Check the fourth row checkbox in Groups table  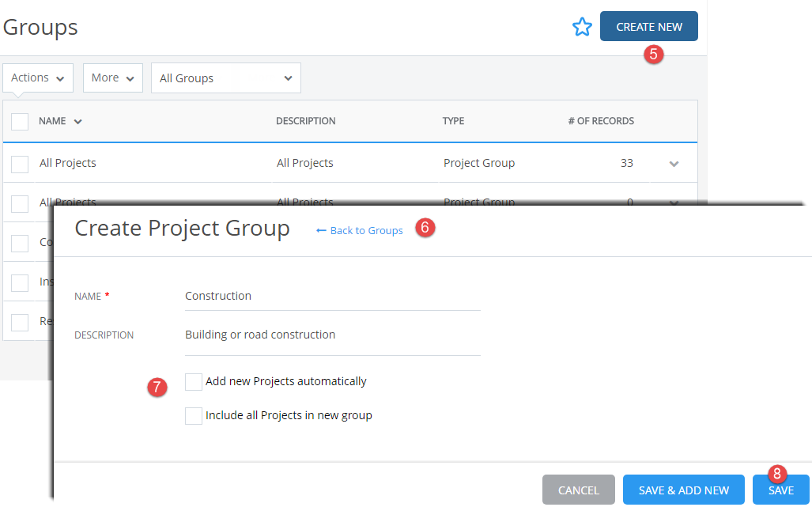(x=20, y=282)
